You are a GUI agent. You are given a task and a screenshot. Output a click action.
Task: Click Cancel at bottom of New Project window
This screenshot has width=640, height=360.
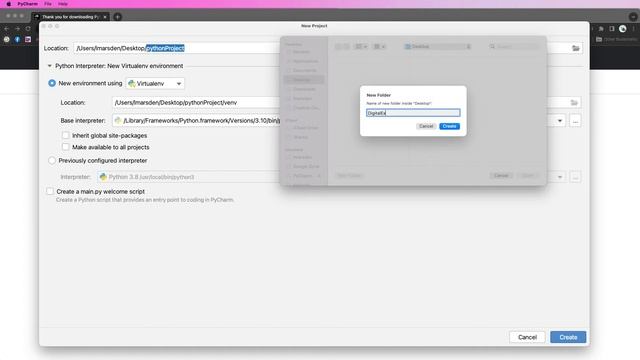[527, 337]
